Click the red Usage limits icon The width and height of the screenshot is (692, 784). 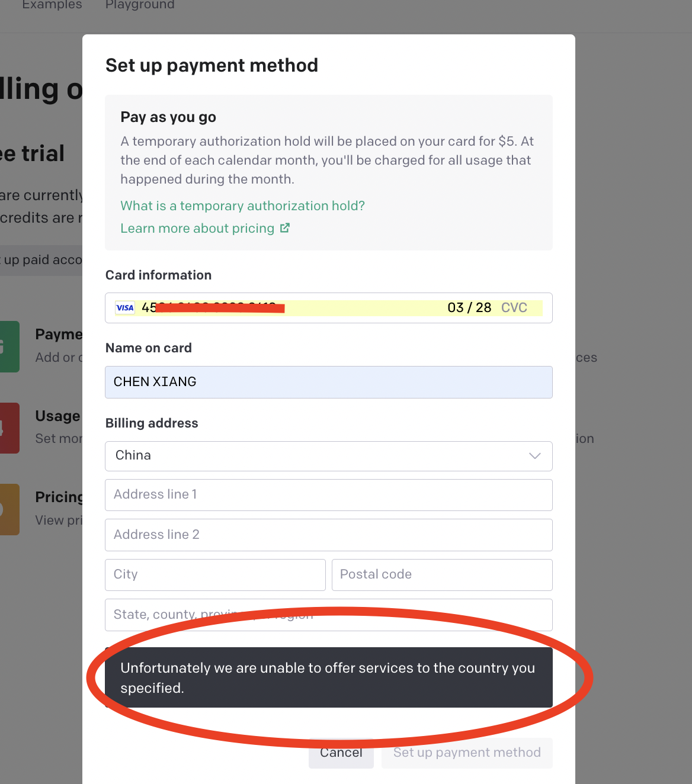click(9, 428)
